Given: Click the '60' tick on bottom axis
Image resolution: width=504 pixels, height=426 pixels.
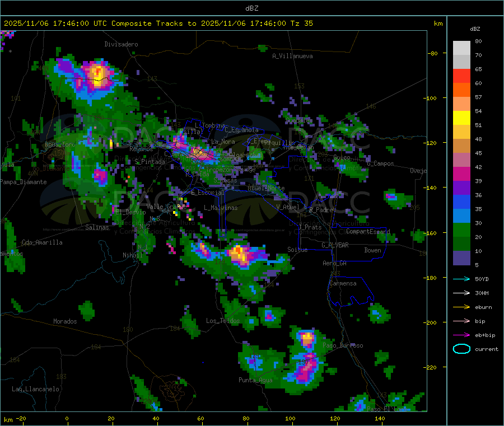Looking at the screenshot, I should click(200, 418).
